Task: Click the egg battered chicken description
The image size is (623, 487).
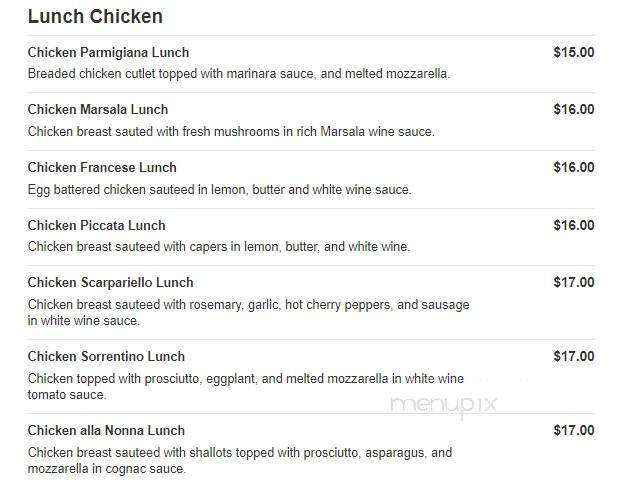Action: pyautogui.click(x=219, y=190)
